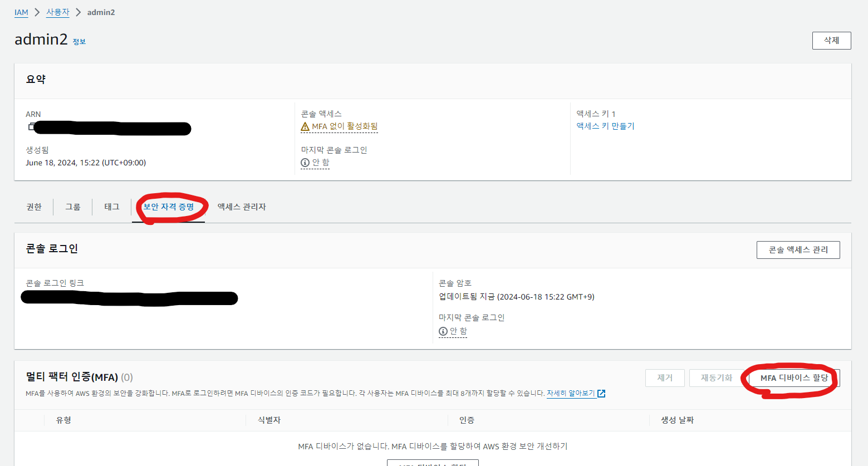Click the 제거 button in the MFA section

[x=665, y=377]
